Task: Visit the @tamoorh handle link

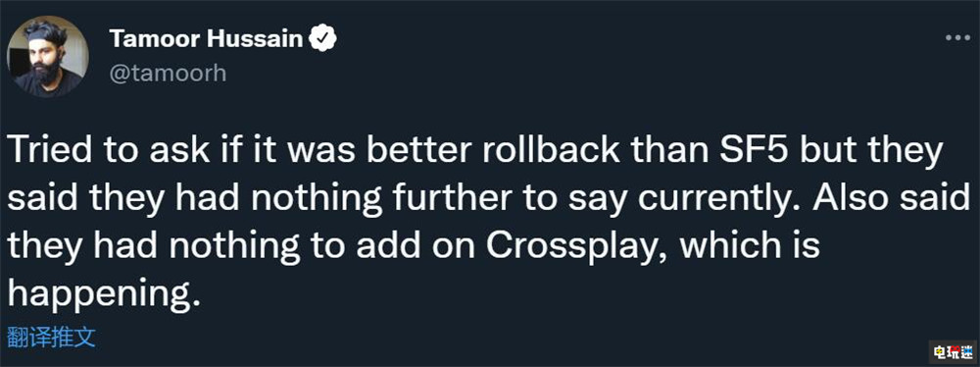Action: coord(168,74)
